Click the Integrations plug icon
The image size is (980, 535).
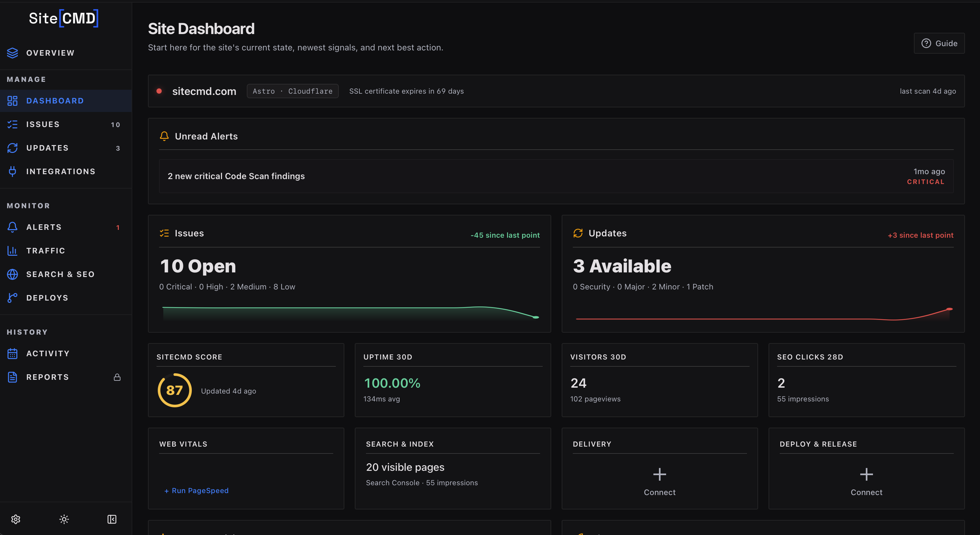tap(12, 172)
